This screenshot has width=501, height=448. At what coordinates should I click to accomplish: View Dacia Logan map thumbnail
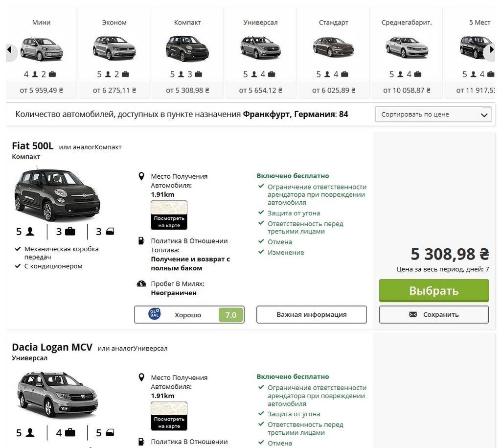(x=169, y=416)
